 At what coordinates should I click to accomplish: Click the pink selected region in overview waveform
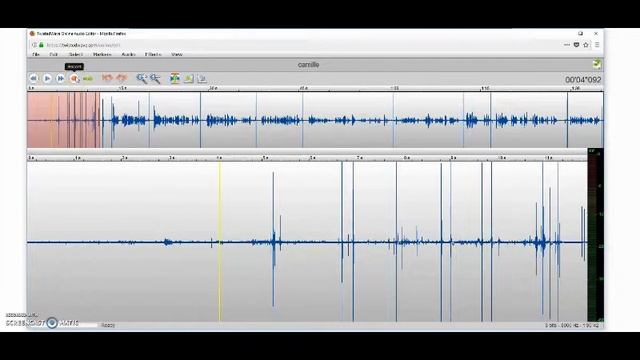point(64,120)
